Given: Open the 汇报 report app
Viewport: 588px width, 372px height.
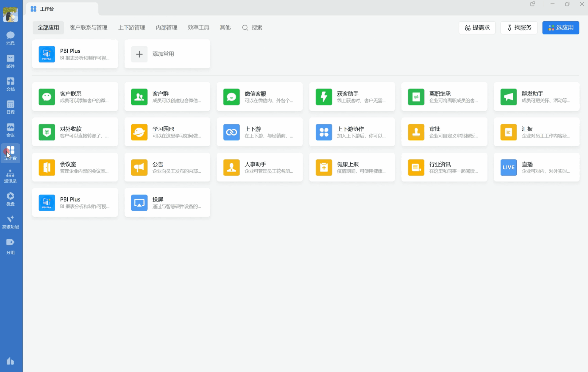Looking at the screenshot, I should coord(537,132).
